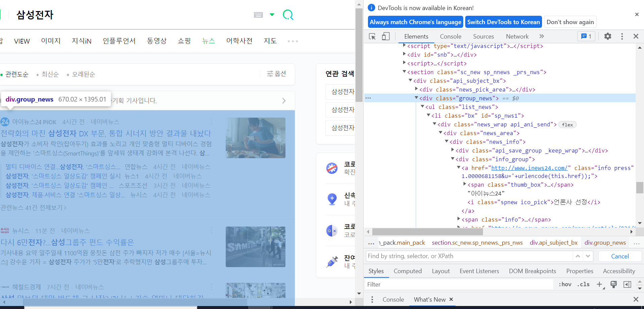Switch to the DevTools Console tab
Screen dimensions: 644x309
pyautogui.click(x=451, y=37)
